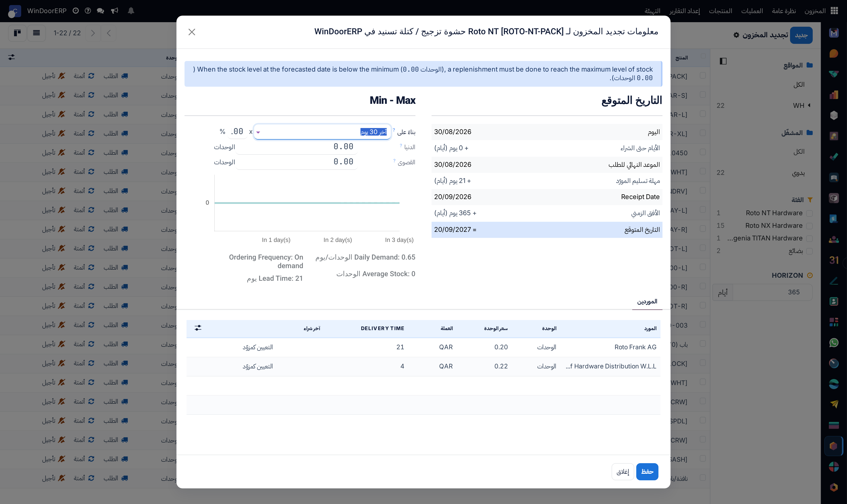Open the WhatsApp app in the sidebar
Screen dimensions: 847x504
click(x=833, y=342)
